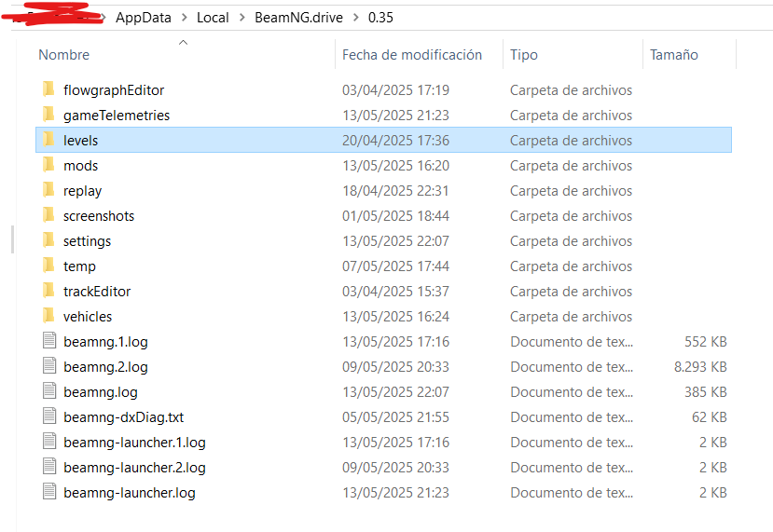Select the beamng-launcher.1.log file name
Image resolution: width=773 pixels, height=532 pixels.
134,442
